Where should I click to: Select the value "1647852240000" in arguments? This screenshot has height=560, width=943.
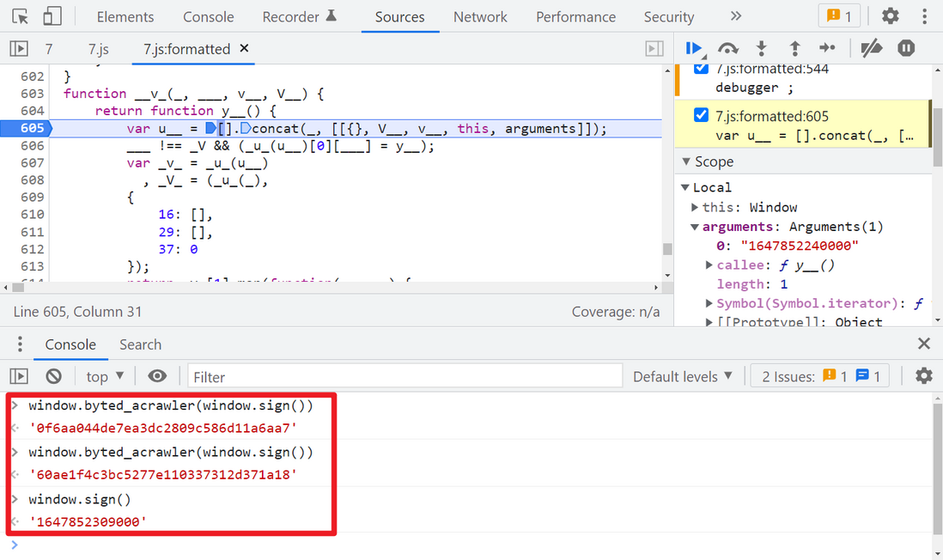pos(800,246)
